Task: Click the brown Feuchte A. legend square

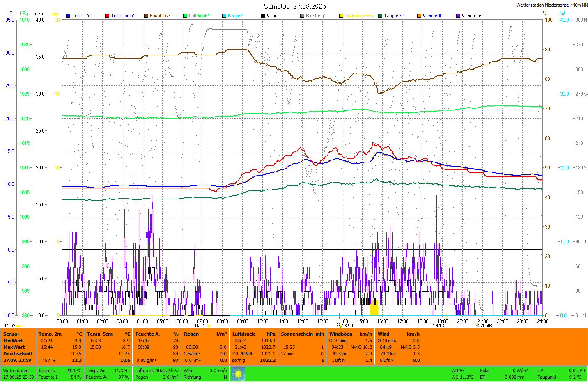Action: (x=146, y=16)
